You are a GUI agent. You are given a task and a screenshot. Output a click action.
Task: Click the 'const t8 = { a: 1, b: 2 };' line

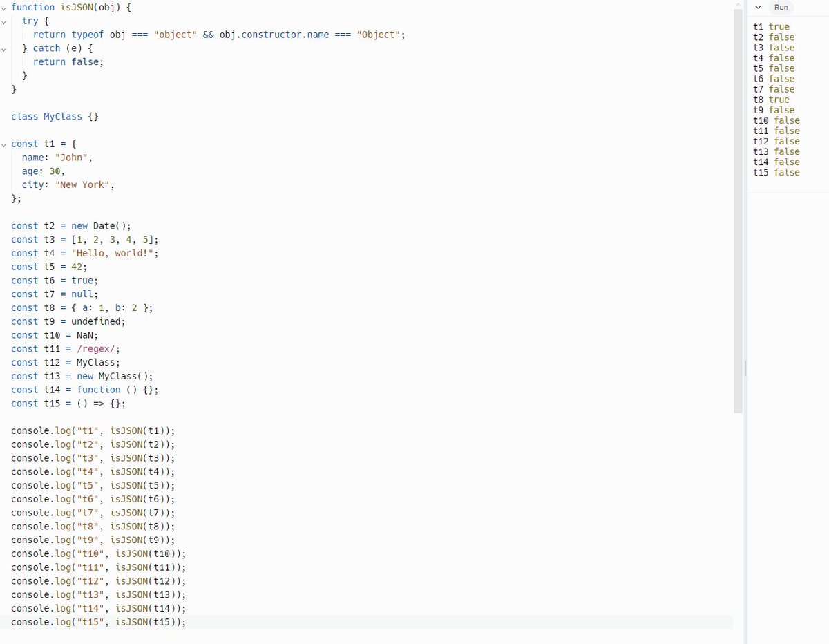(82, 307)
